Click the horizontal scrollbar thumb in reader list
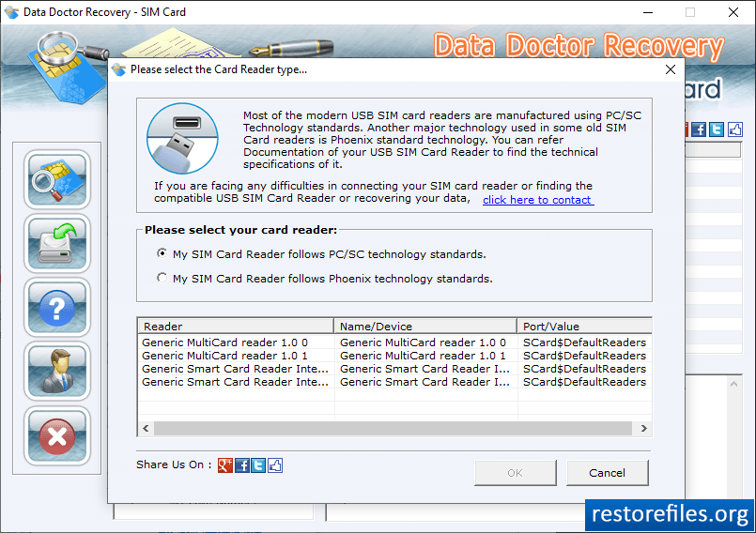This screenshot has height=533, width=756. coord(393,428)
